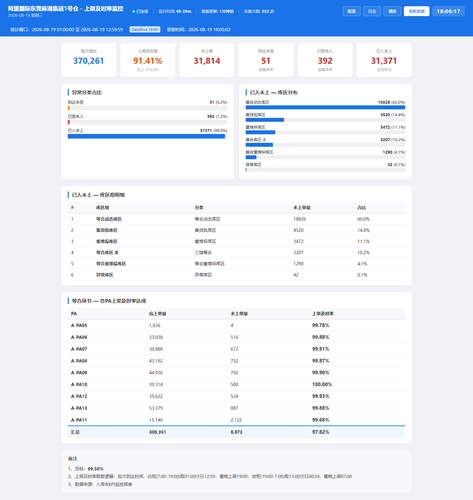The width and height of the screenshot is (473, 500).
Task: Click the 99.78% rate in the A-PA05 row
Action: [x=321, y=325]
